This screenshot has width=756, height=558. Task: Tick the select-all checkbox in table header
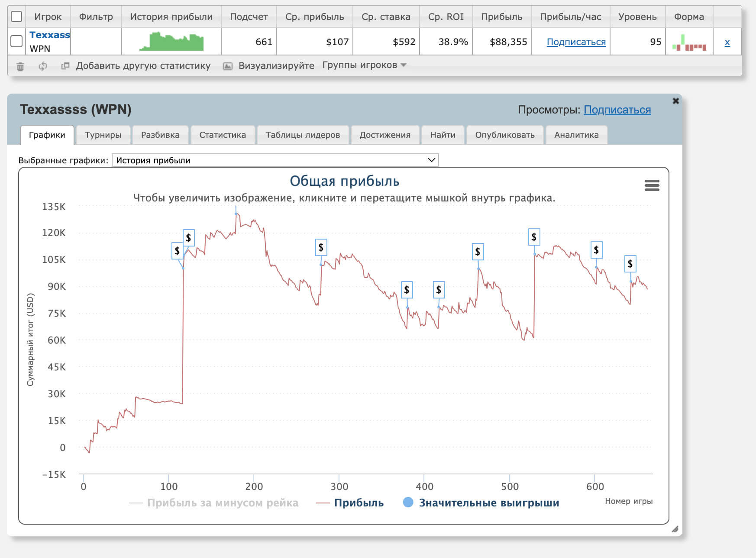tap(16, 16)
